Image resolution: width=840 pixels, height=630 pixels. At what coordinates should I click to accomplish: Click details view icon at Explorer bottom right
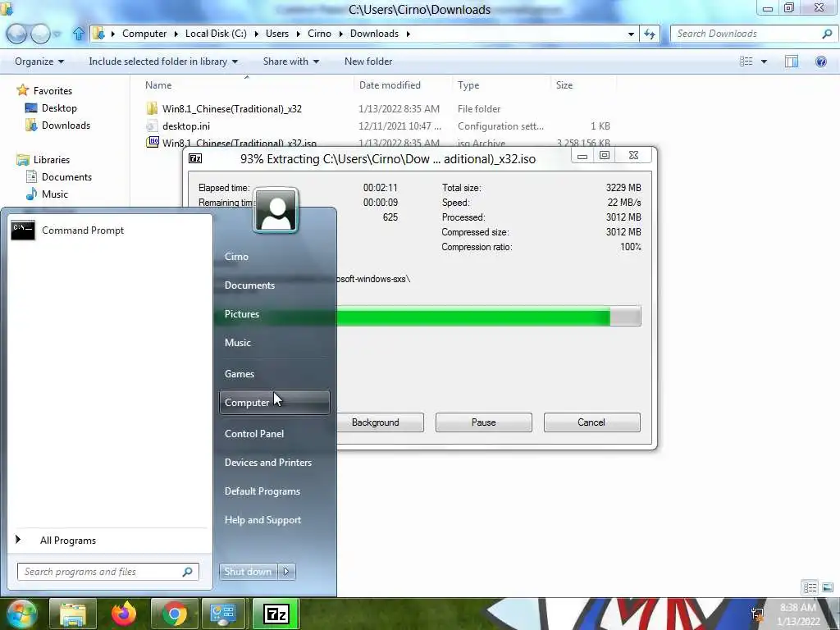point(810,587)
